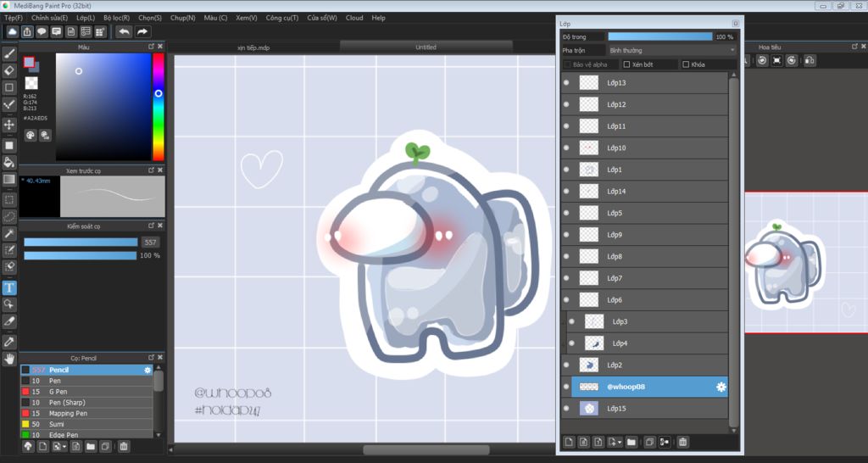Image resolution: width=868 pixels, height=463 pixels.
Task: Click the transparent color swatch
Action: 31,84
